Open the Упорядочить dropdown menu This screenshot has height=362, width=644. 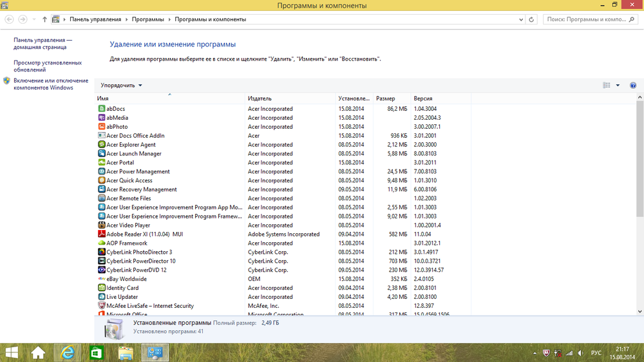[x=121, y=86]
